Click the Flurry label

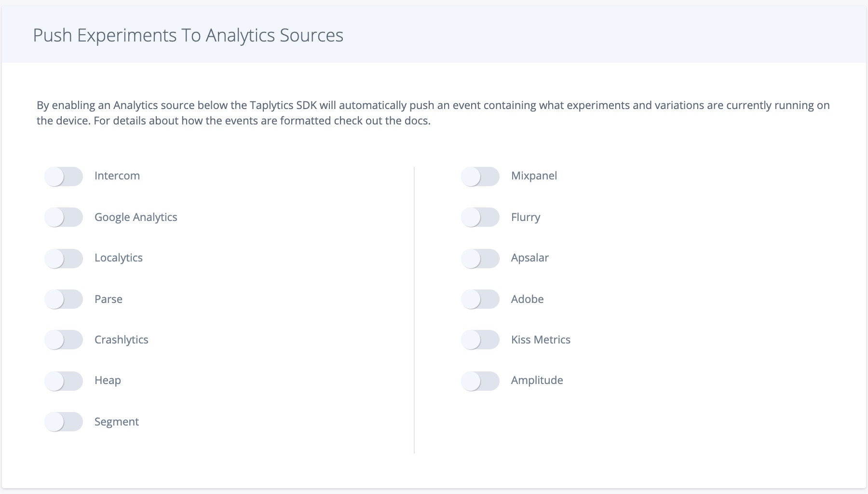coord(526,217)
